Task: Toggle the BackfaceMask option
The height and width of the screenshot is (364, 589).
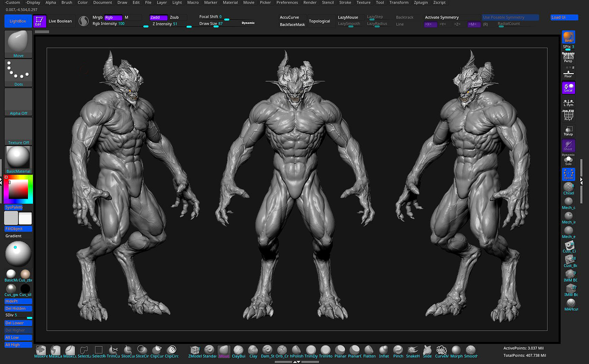Action: (293, 25)
